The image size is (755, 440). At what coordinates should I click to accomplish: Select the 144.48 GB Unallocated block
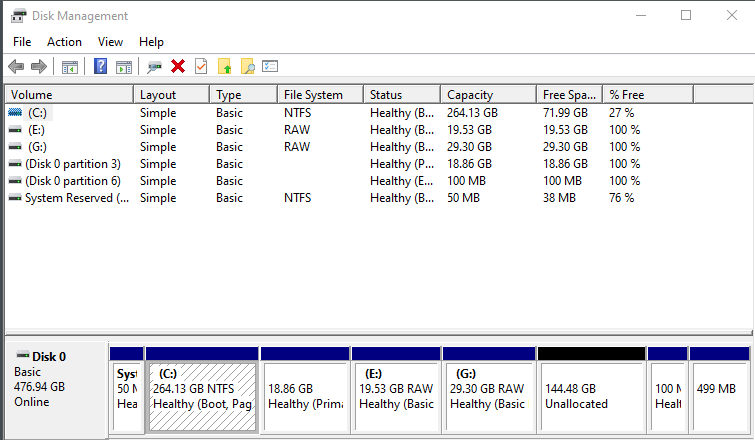pos(592,389)
